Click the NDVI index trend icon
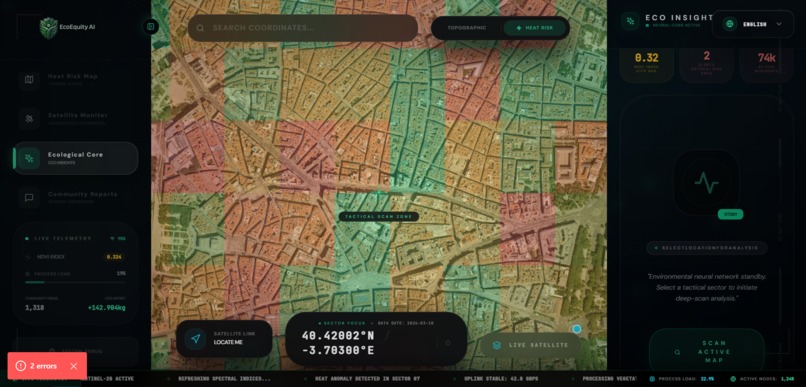The height and width of the screenshot is (387, 806). coord(28,256)
